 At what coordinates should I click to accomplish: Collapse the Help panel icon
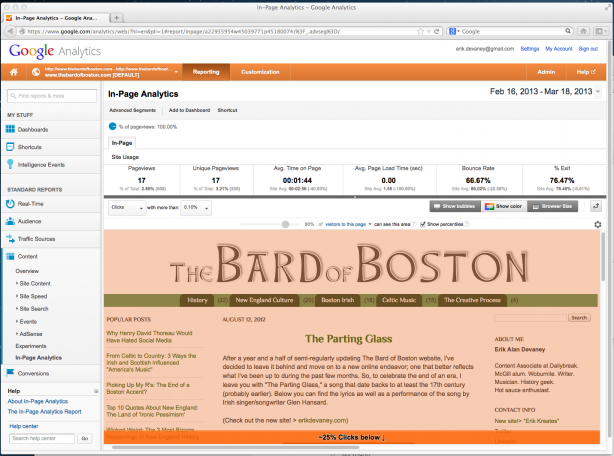96,391
